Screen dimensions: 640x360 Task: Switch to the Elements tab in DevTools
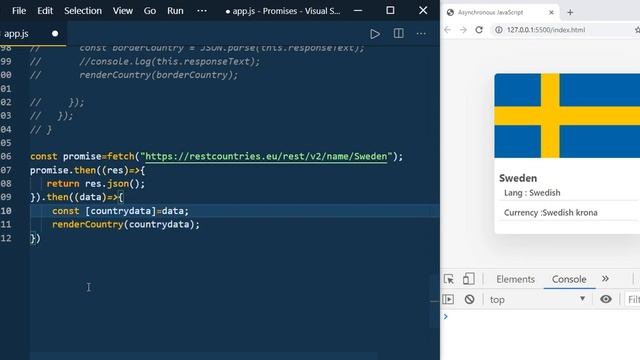(x=516, y=279)
